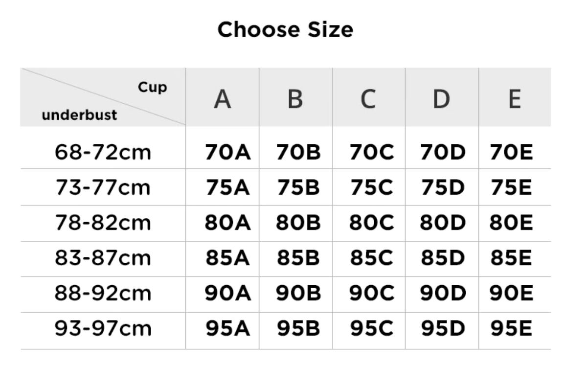Select the 78-82cm underbust row
This screenshot has height=366, width=588.
point(103,223)
